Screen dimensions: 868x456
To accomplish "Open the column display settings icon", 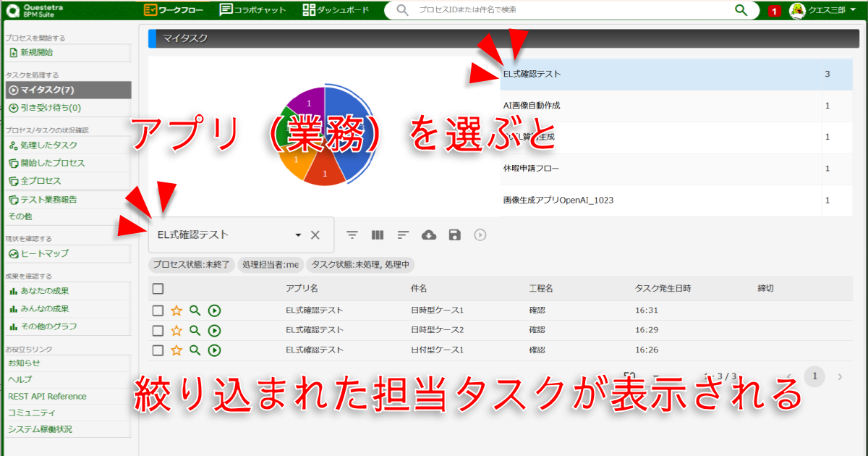I will click(x=378, y=235).
